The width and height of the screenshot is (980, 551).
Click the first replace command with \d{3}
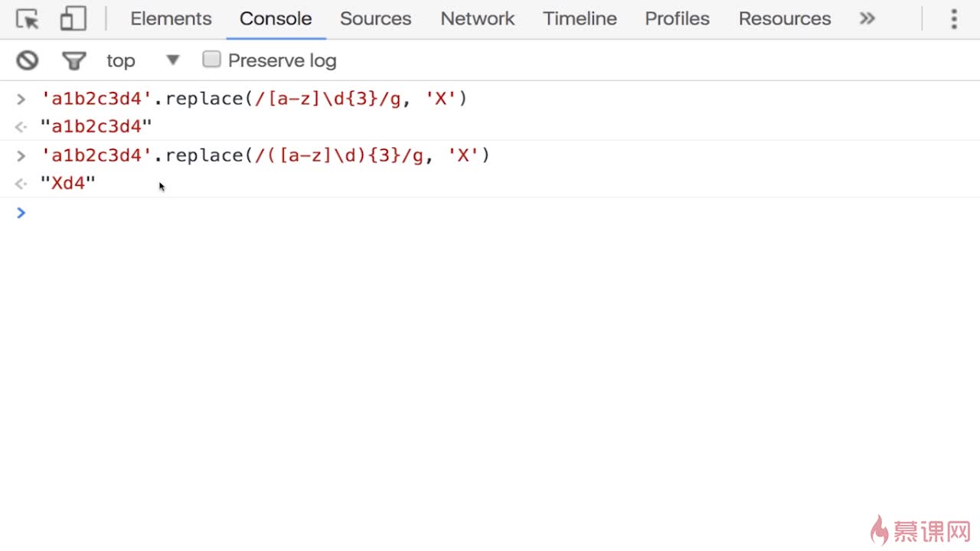pyautogui.click(x=253, y=99)
